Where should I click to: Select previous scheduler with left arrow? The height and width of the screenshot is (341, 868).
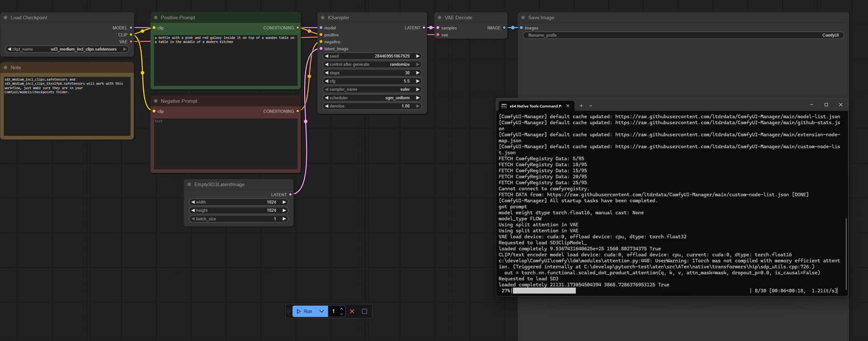pos(326,98)
